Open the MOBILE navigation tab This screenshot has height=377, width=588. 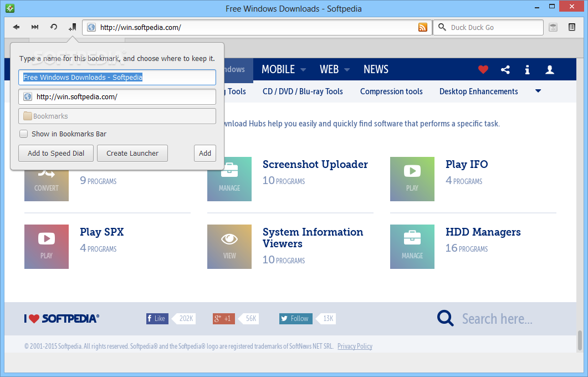278,69
